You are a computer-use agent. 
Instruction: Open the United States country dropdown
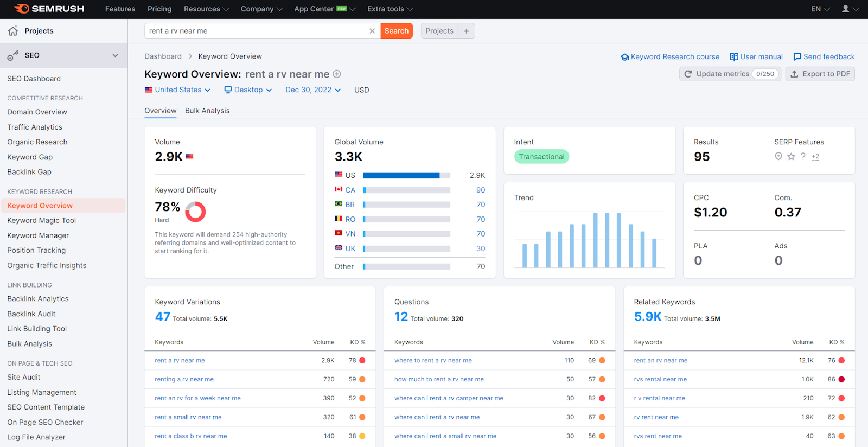177,90
